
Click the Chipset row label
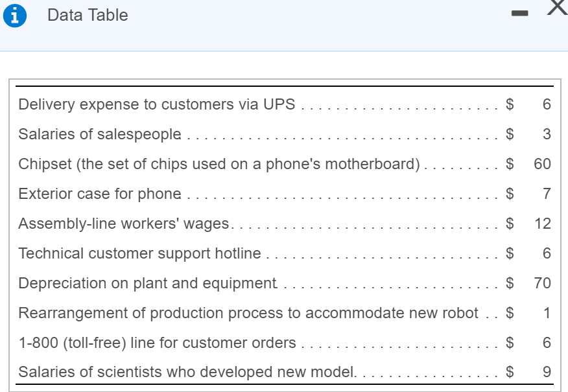pyautogui.click(x=219, y=164)
